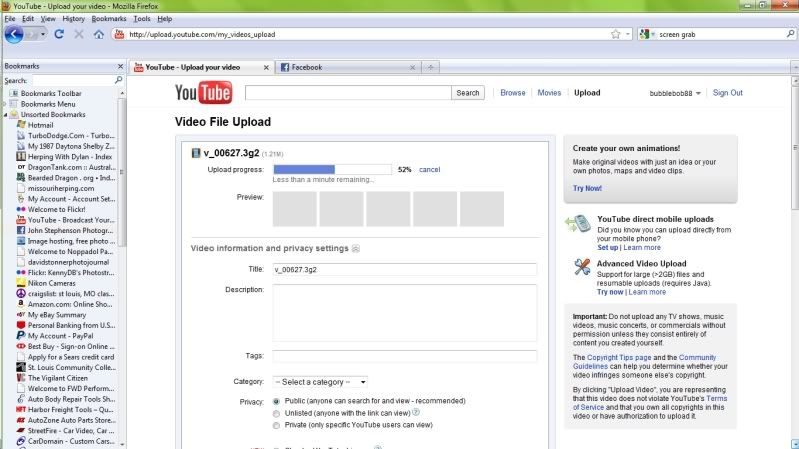Image resolution: width=799 pixels, height=449 pixels.
Task: Select Public privacy option
Action: (276, 402)
